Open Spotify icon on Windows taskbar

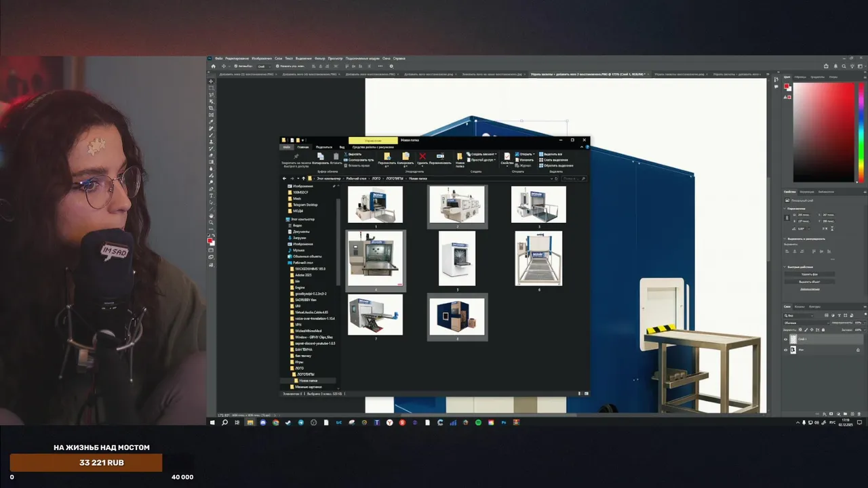[x=478, y=422]
